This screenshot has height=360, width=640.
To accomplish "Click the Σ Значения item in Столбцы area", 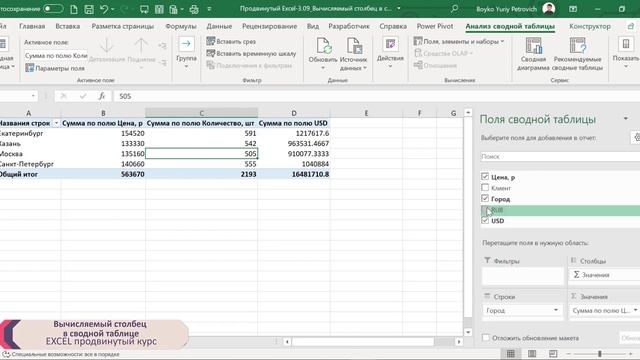I will 604,275.
